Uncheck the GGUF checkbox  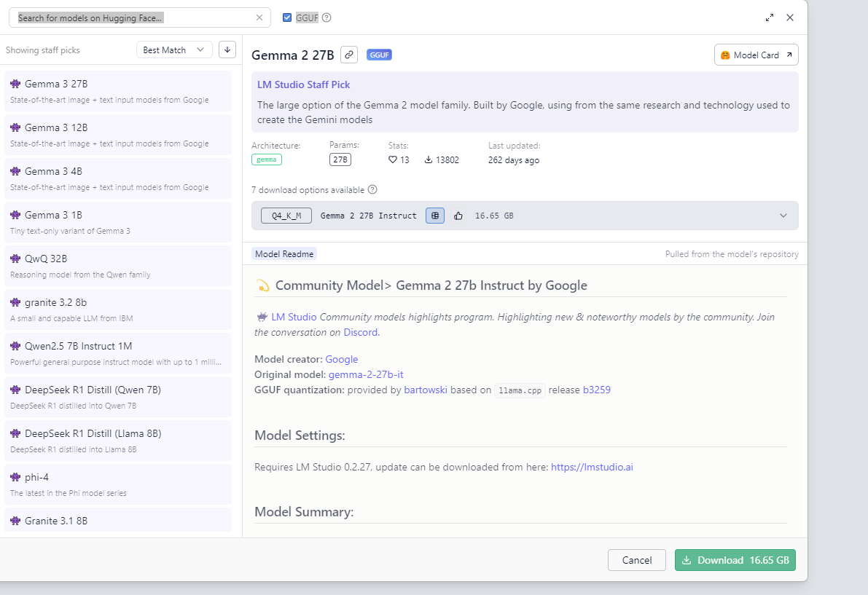tap(287, 17)
